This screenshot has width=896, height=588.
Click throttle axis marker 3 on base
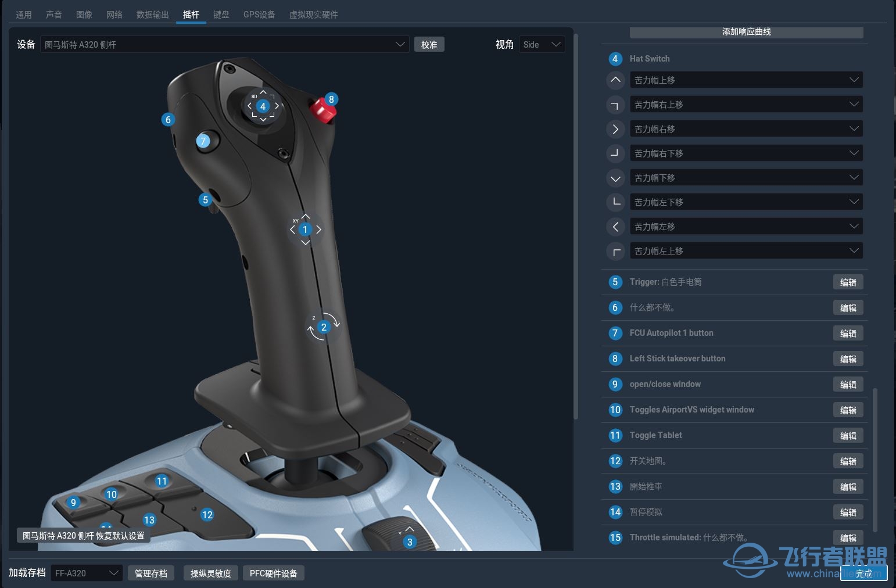pos(410,542)
